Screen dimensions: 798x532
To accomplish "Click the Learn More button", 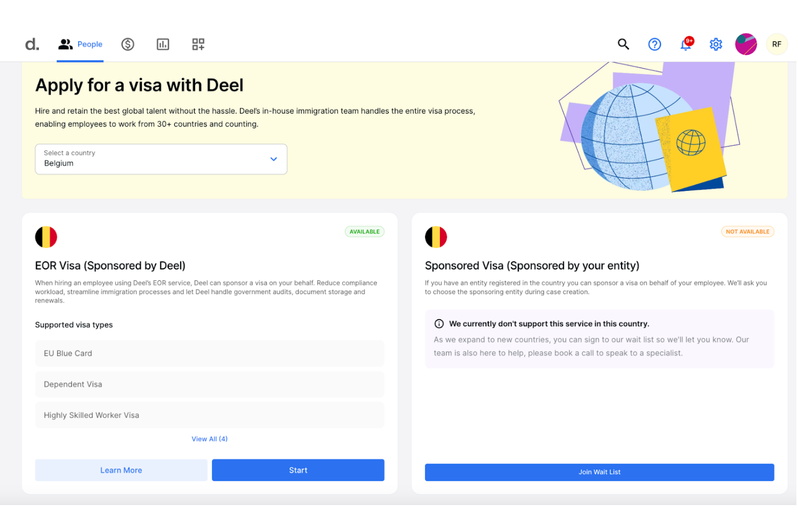I will (121, 470).
